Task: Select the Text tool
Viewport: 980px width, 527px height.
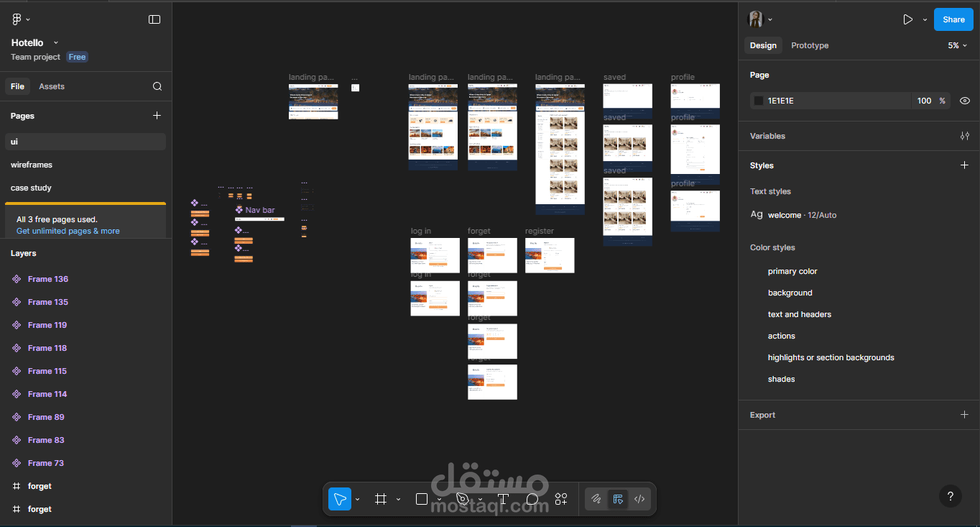Action: 503,499
